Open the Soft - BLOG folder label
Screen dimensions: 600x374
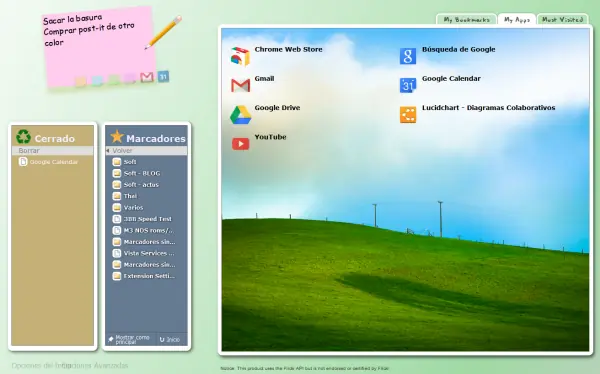(x=142, y=173)
